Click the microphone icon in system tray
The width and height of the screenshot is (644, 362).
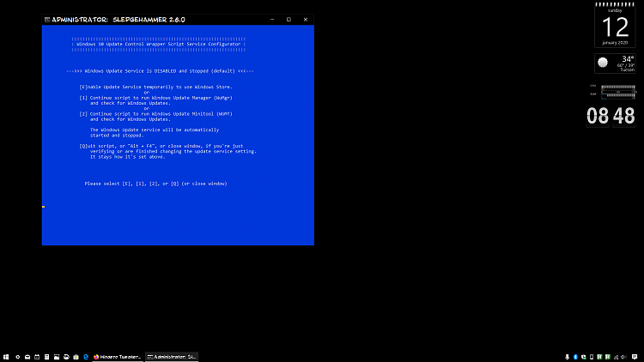coord(568,357)
